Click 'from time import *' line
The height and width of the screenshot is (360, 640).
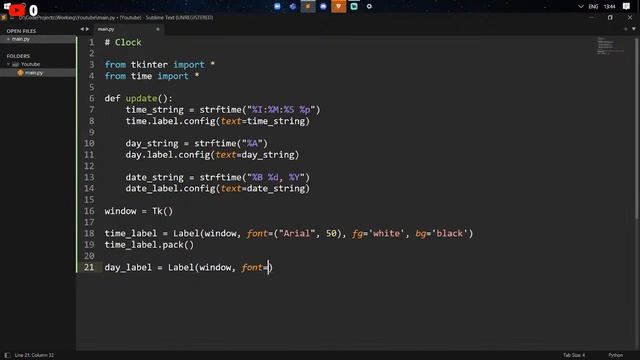(x=152, y=76)
